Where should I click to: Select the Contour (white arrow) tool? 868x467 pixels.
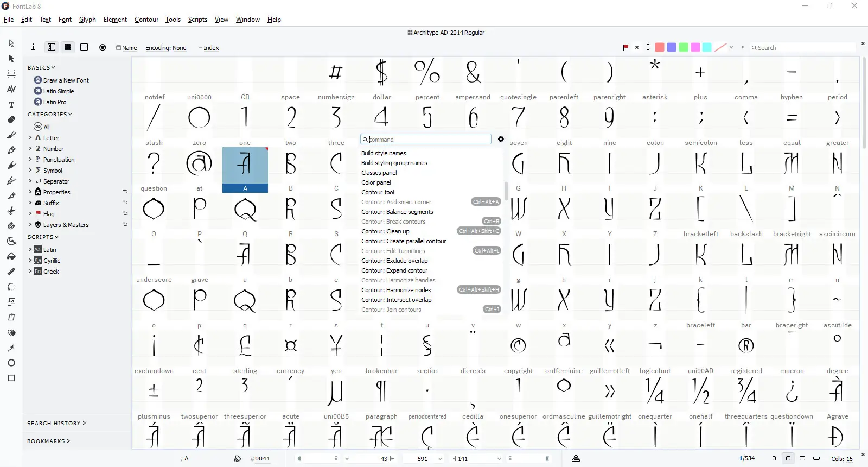pyautogui.click(x=11, y=43)
